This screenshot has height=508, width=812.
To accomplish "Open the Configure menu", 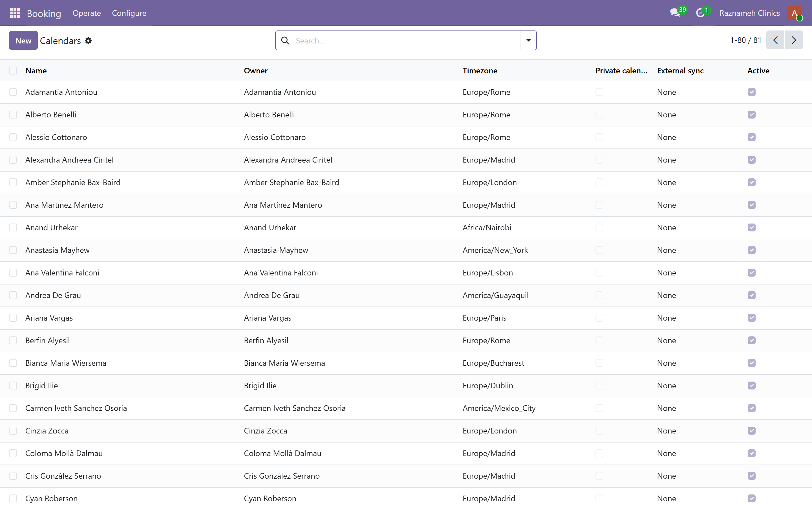I will tap(129, 13).
